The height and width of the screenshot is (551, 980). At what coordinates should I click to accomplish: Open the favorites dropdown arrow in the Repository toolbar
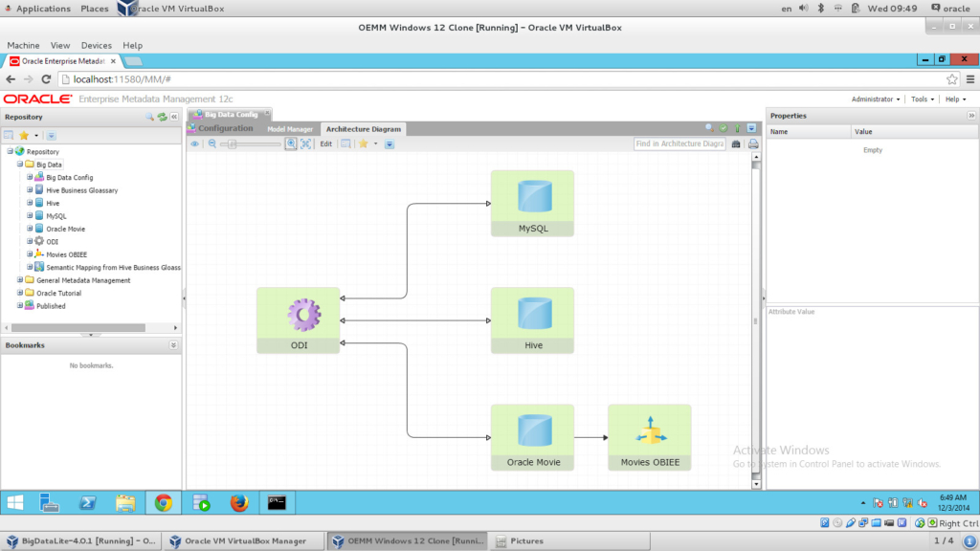(x=36, y=136)
